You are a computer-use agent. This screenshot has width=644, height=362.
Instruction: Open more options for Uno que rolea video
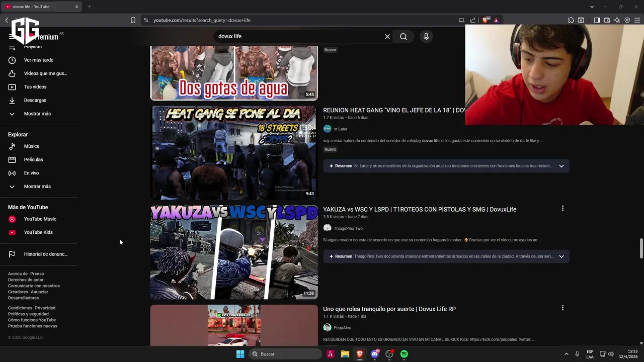(x=562, y=308)
